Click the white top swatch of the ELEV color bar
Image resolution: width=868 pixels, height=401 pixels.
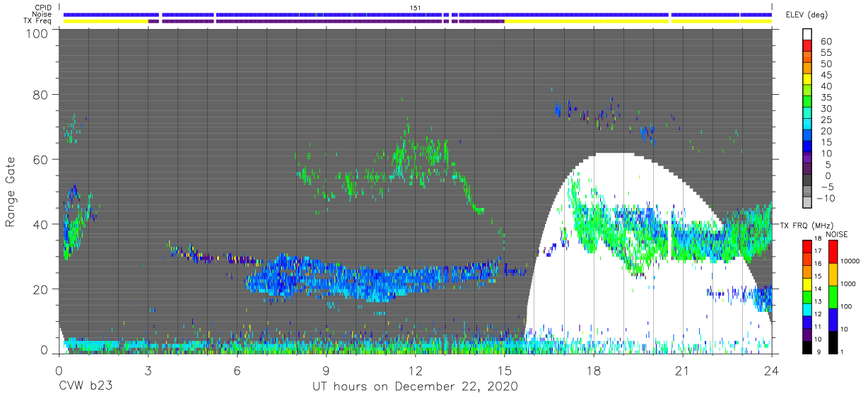[x=807, y=35]
